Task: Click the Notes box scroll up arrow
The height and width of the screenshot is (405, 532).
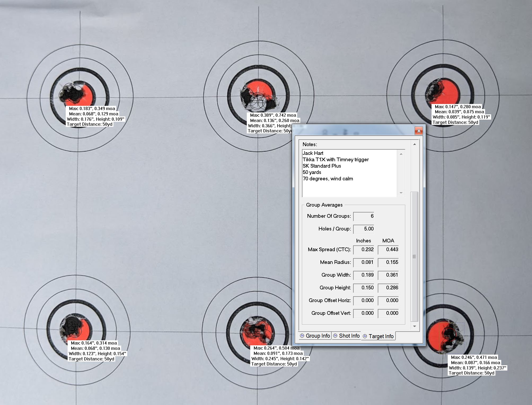Action: pyautogui.click(x=401, y=154)
